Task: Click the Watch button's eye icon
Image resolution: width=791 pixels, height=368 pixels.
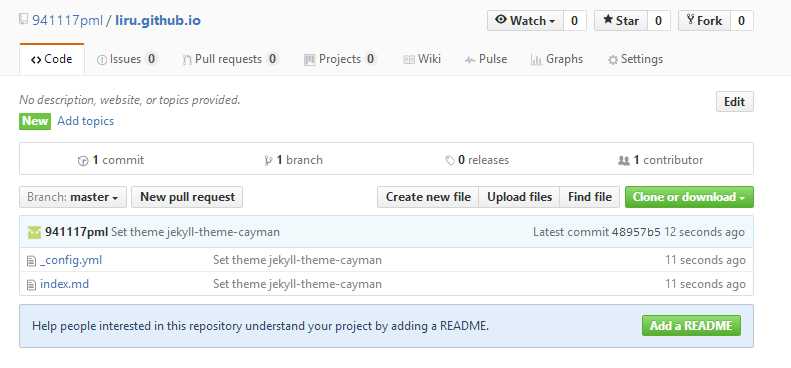Action: [501, 20]
